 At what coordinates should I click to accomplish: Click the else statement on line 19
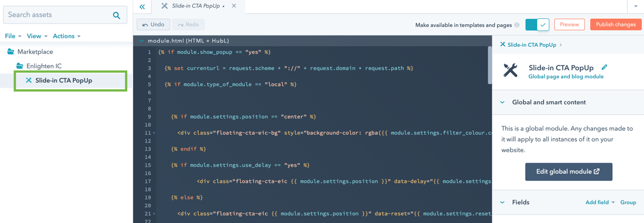[x=187, y=197]
